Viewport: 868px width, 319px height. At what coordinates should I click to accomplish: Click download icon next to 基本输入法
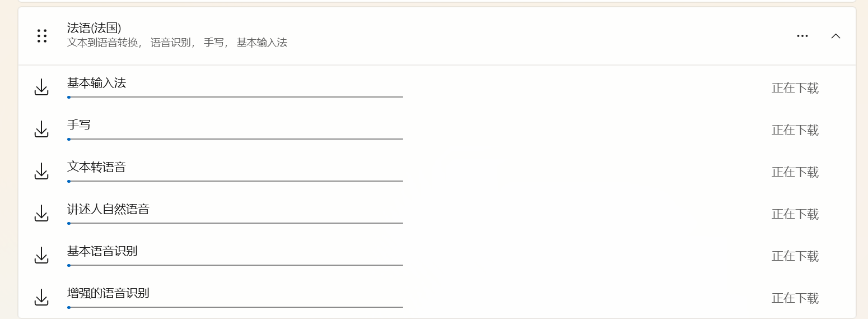point(41,87)
